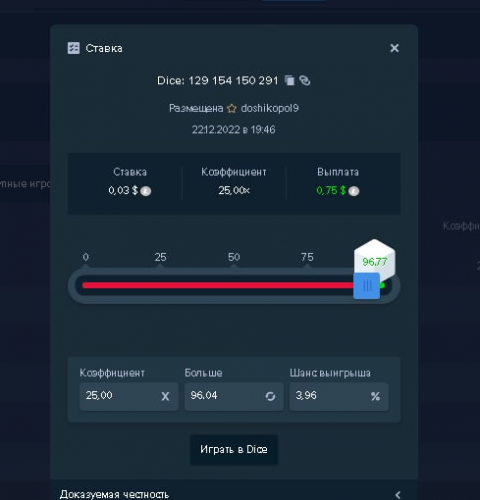Click the Коэффициент 25,00 input field
This screenshot has width=480, height=500.
click(x=129, y=396)
